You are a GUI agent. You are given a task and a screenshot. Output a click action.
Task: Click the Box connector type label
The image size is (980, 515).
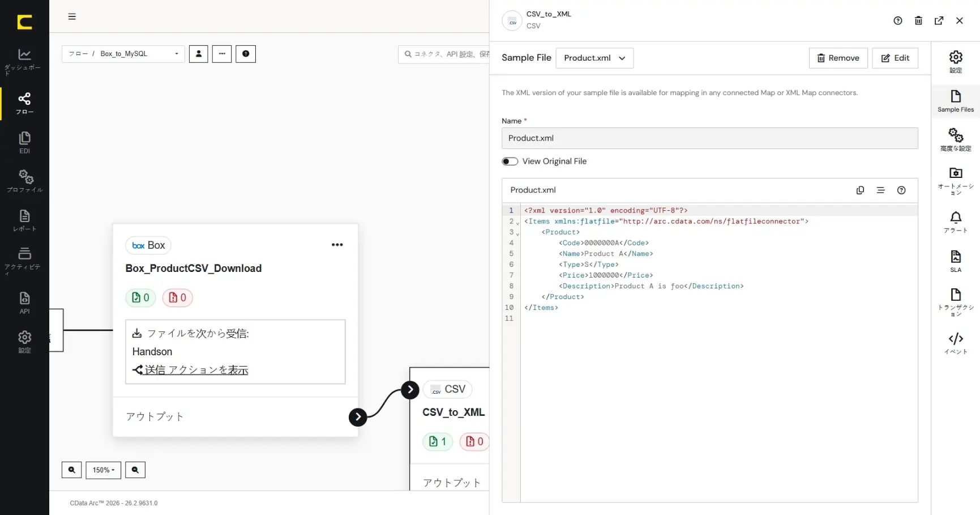point(148,245)
